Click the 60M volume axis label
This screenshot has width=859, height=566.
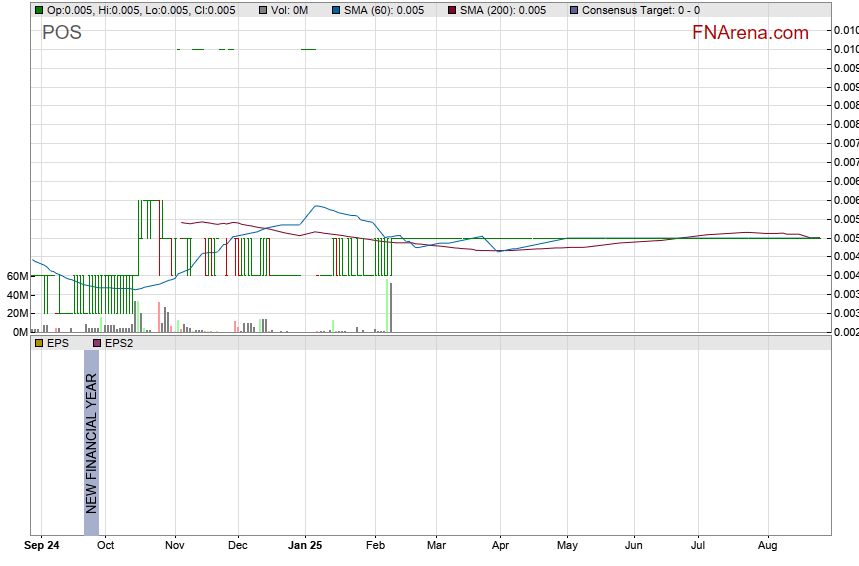pyautogui.click(x=16, y=276)
